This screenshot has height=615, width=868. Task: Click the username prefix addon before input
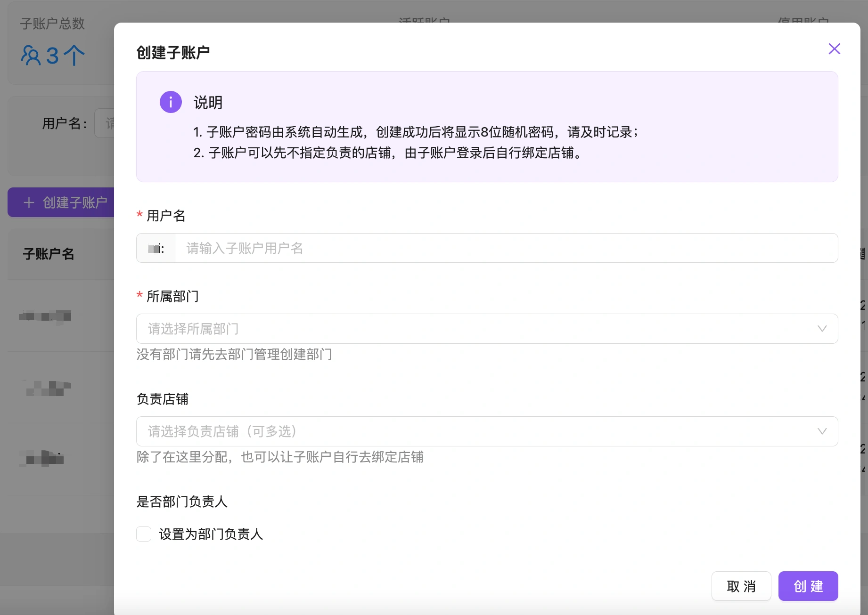pyautogui.click(x=156, y=248)
